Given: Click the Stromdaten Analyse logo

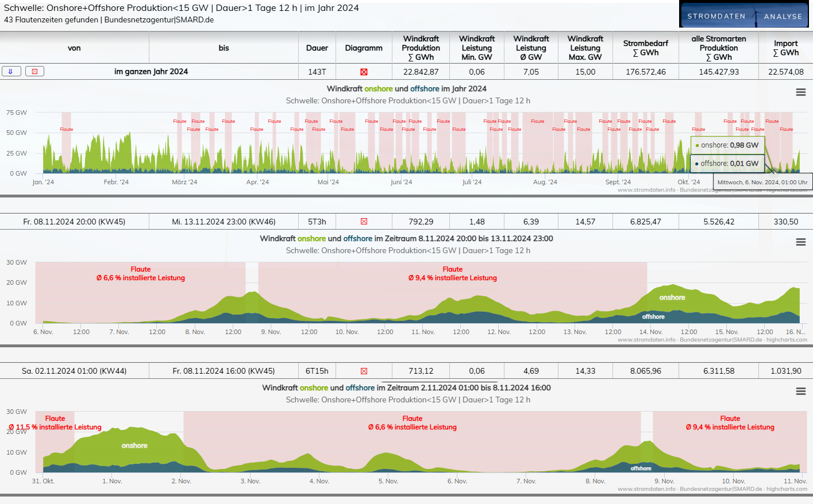Looking at the screenshot, I should pos(744,15).
